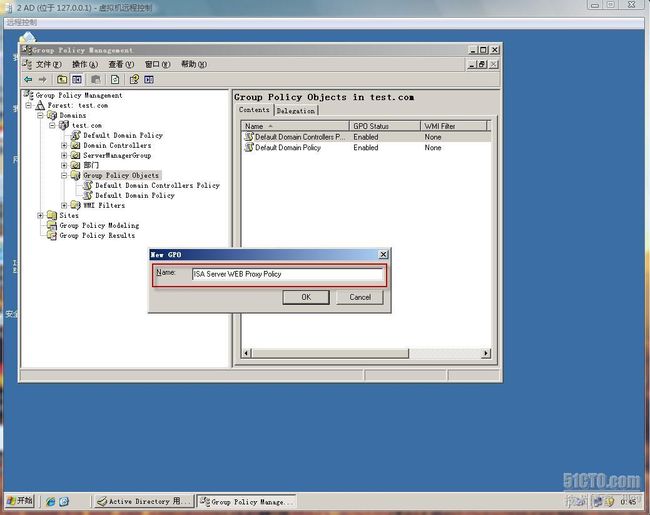
Task: Click the system tray clock
Action: click(628, 502)
